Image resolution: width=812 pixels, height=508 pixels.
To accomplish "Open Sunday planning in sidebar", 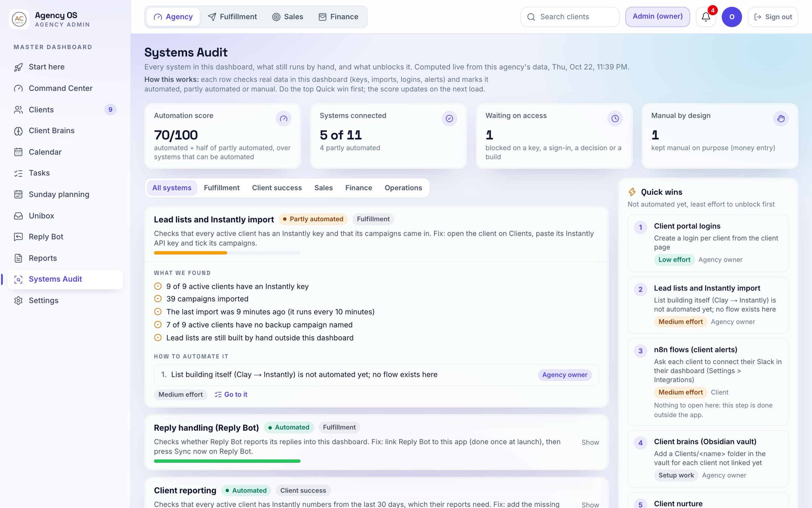I will [x=65, y=194].
